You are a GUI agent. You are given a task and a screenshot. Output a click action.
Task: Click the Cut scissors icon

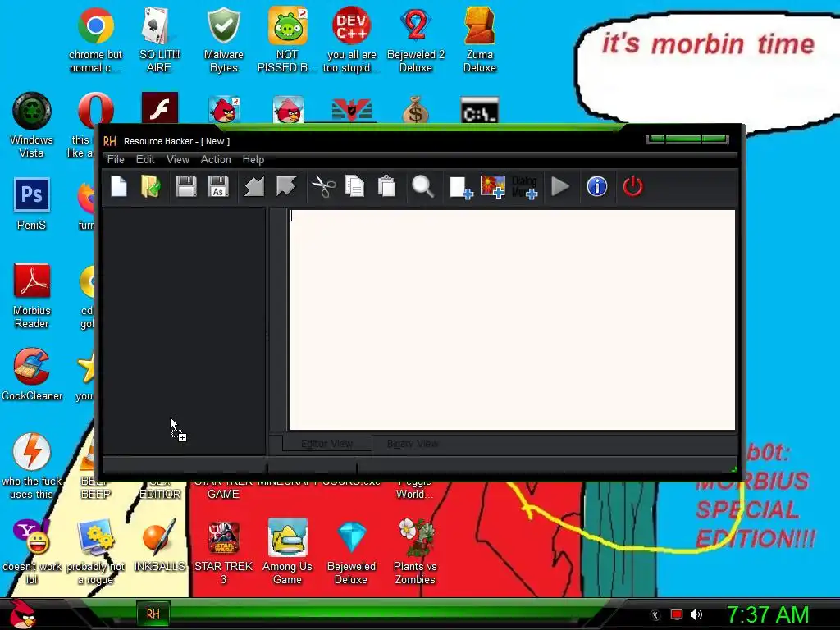323,186
